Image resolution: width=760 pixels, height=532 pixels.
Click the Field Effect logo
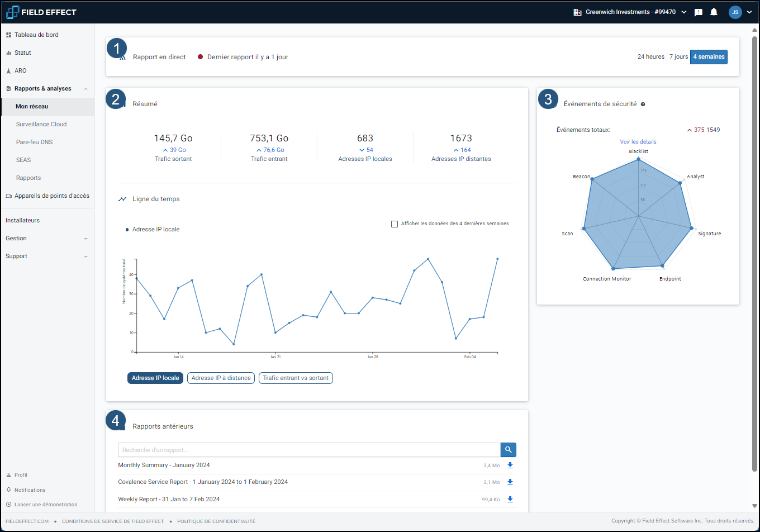[41, 12]
